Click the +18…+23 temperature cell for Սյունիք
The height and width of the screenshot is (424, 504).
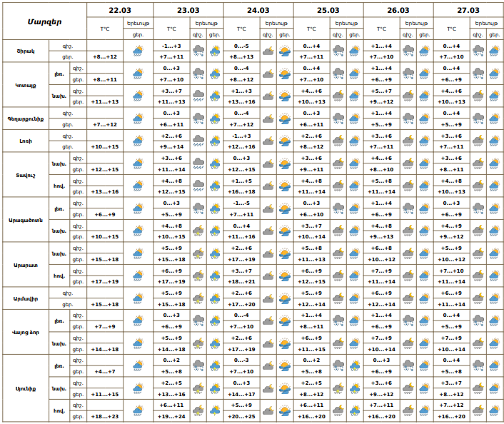106,416
